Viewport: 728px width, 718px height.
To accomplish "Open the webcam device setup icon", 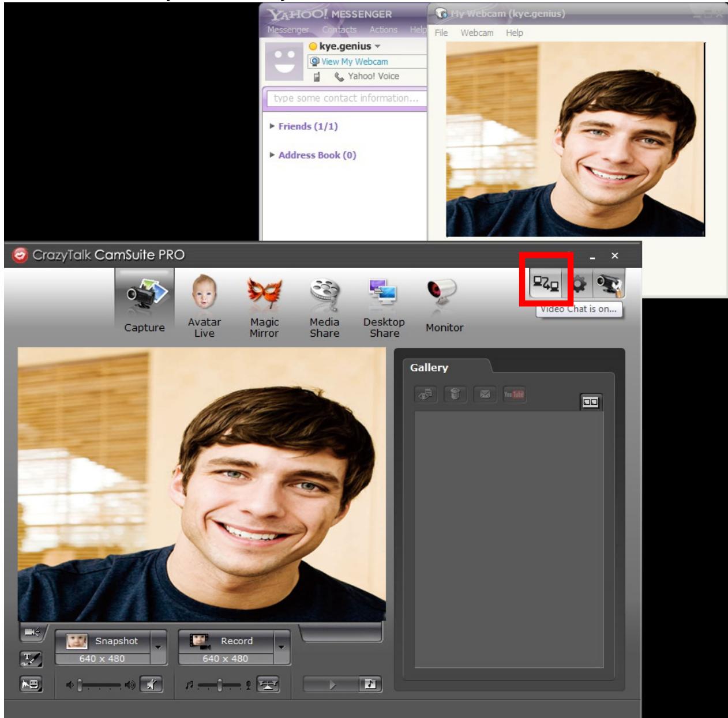I will point(609,284).
